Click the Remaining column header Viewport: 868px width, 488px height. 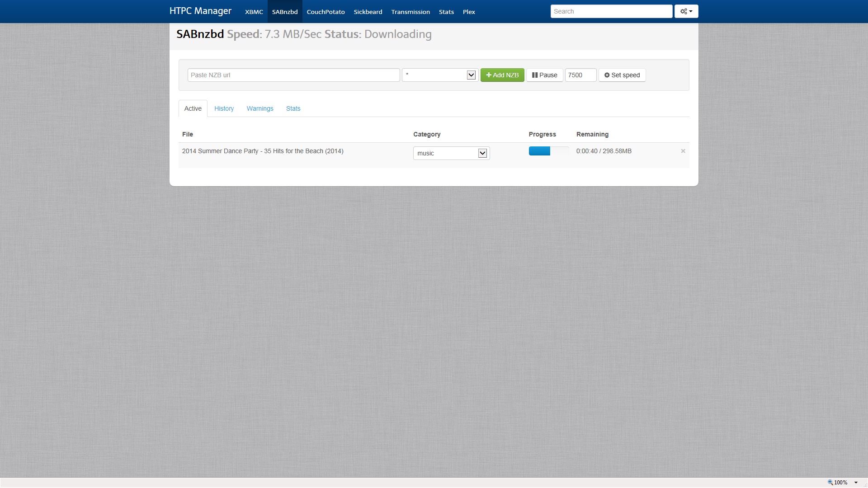[x=592, y=134]
